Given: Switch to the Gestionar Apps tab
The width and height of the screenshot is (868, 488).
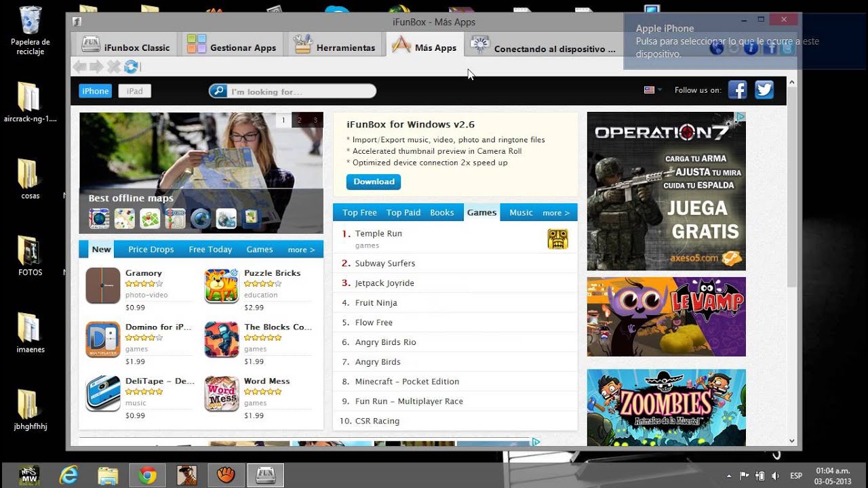Looking at the screenshot, I should click(x=231, y=45).
